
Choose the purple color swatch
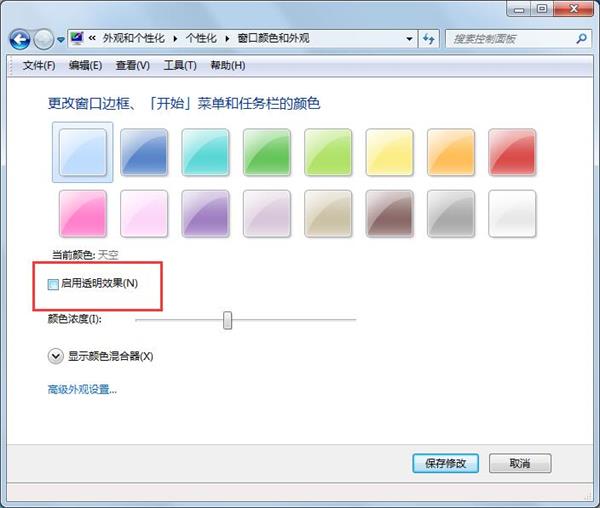pyautogui.click(x=205, y=213)
